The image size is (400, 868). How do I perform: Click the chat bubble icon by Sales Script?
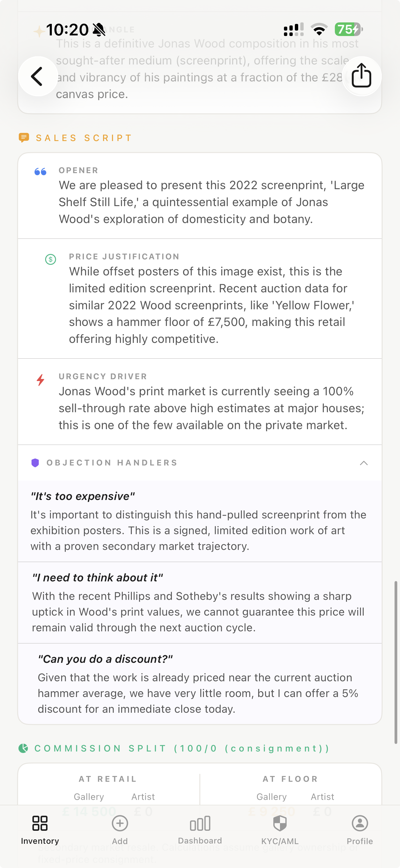[24, 137]
